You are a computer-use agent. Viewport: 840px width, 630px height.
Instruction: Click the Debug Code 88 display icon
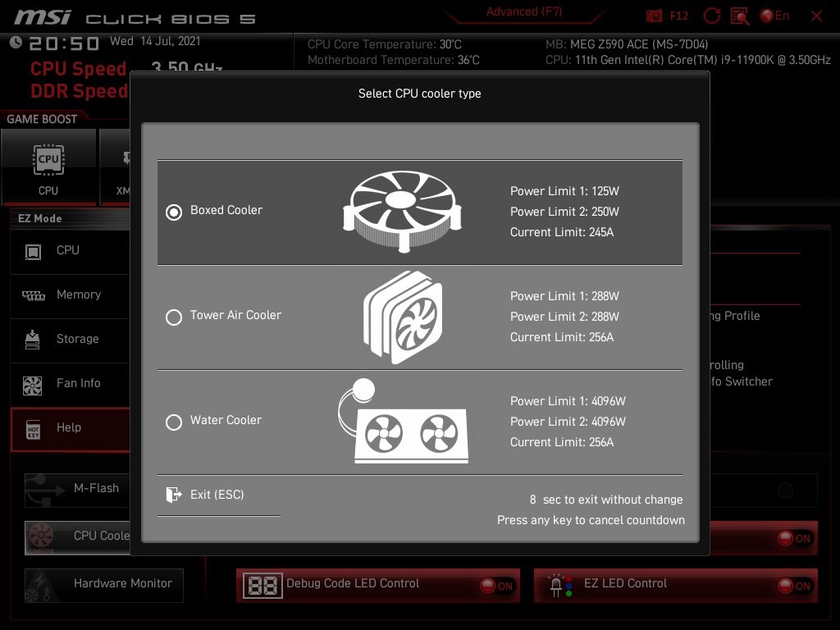262,586
